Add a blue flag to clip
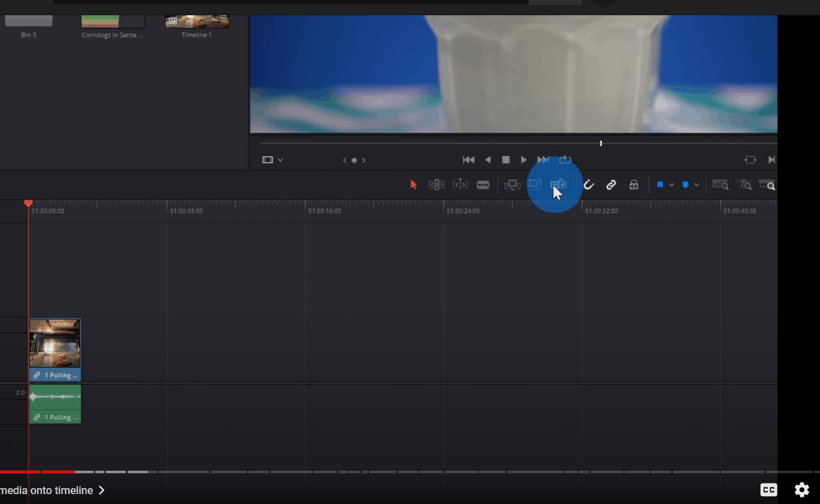Viewport: 820px width, 504px height. tap(660, 185)
